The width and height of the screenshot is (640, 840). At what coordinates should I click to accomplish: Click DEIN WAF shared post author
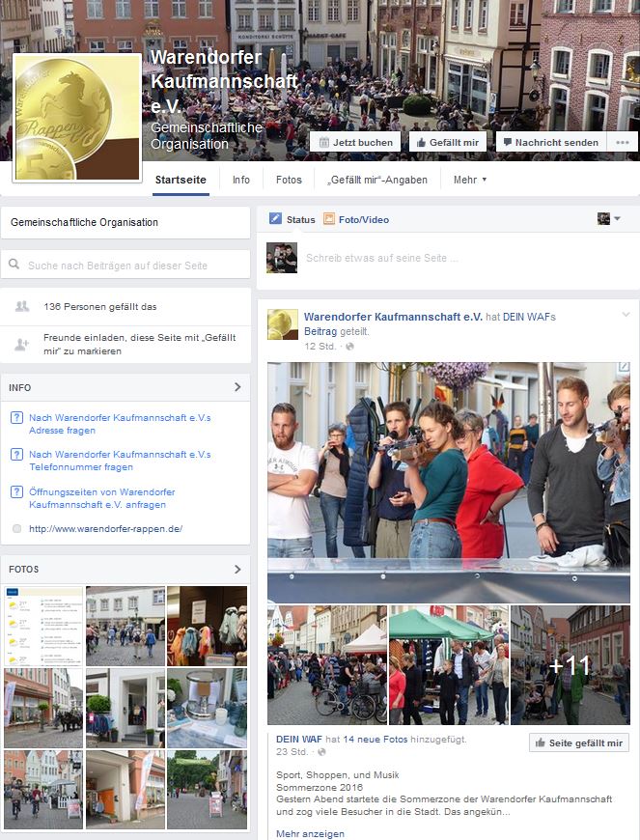(x=299, y=740)
